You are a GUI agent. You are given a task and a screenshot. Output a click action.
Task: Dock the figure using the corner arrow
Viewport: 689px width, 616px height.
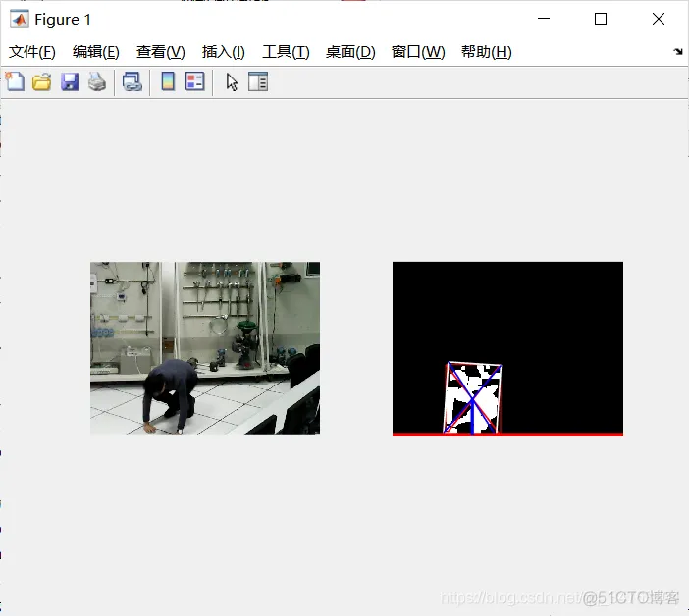(x=678, y=52)
